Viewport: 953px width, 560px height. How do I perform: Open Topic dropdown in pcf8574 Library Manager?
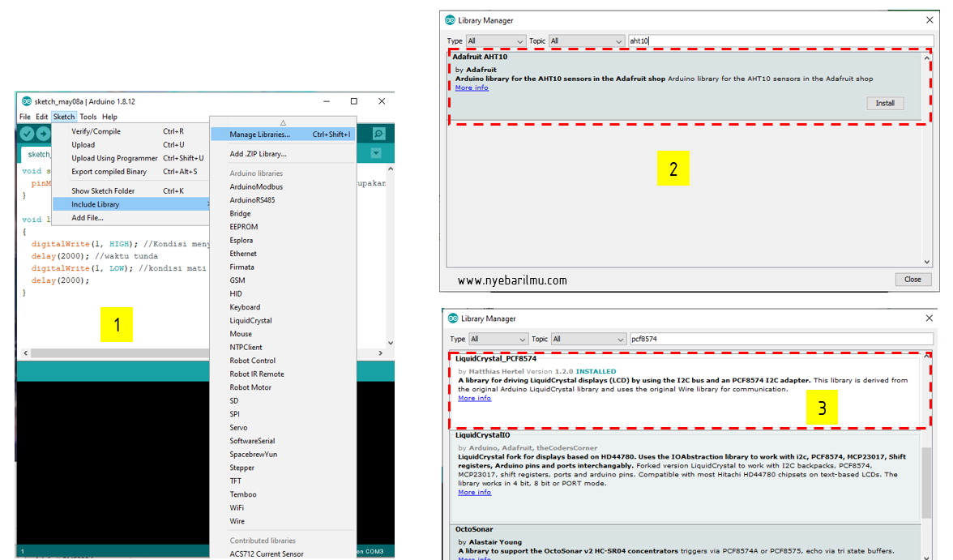588,340
